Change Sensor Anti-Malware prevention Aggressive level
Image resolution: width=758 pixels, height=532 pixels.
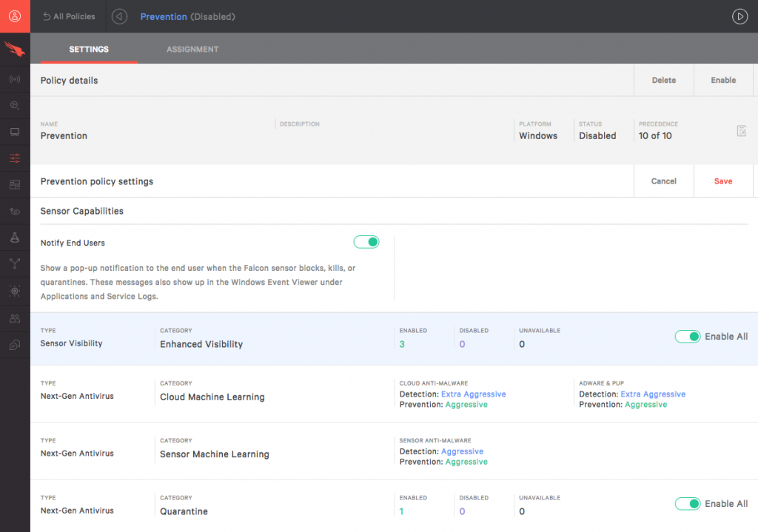click(466, 462)
